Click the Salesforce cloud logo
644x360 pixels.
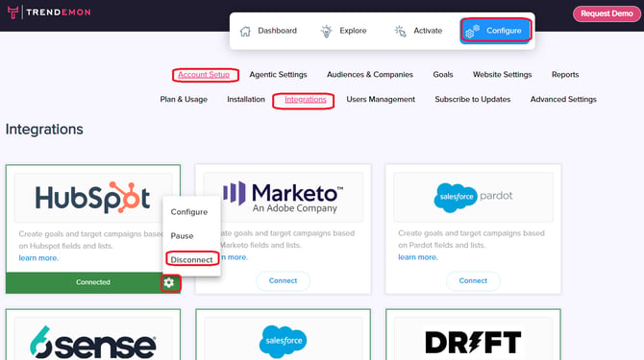click(283, 341)
